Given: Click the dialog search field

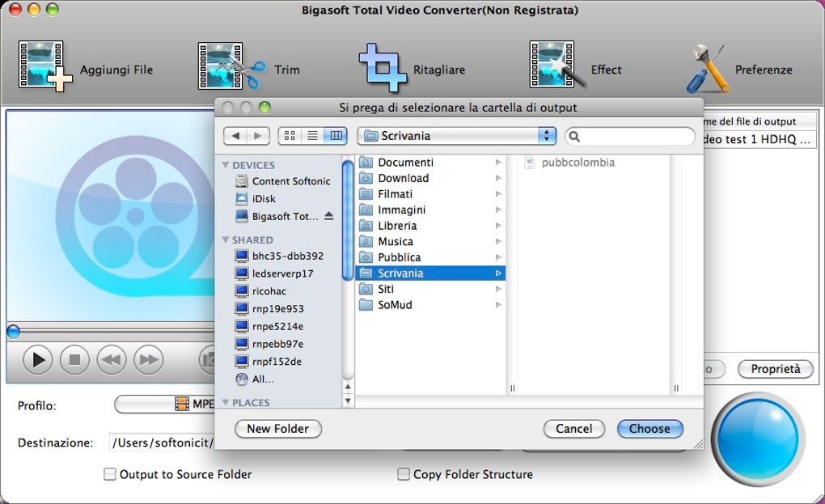Looking at the screenshot, I should (x=630, y=136).
